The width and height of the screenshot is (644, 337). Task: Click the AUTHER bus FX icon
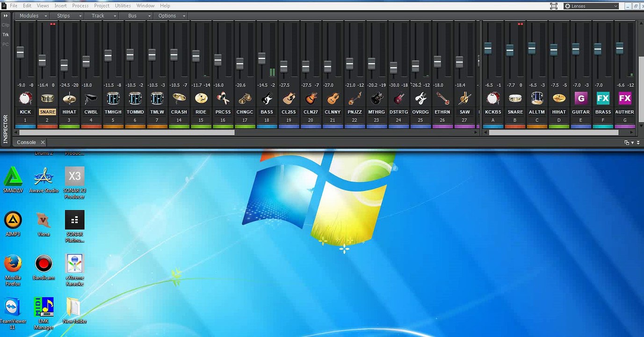(x=625, y=98)
